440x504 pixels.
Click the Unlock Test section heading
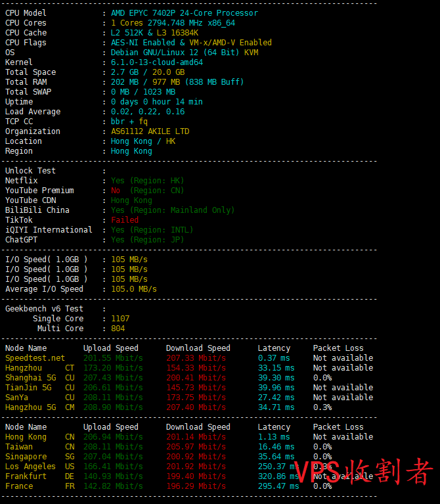point(30,171)
